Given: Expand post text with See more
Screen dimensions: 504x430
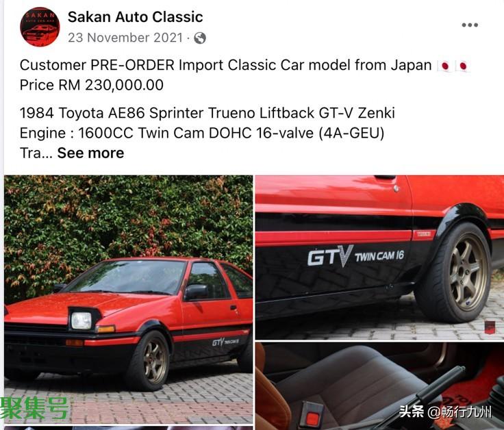Looking at the screenshot, I should pos(90,153).
